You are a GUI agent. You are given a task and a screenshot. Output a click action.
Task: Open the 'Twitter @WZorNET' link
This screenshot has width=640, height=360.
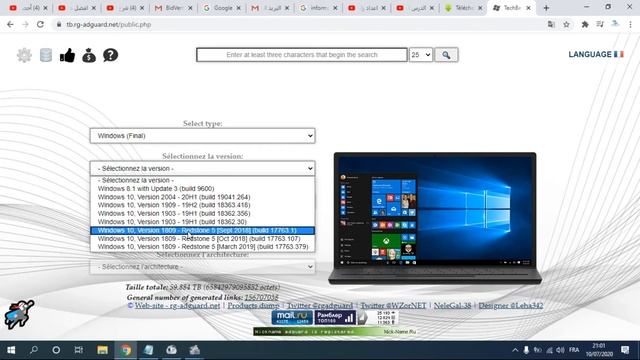(x=393, y=305)
